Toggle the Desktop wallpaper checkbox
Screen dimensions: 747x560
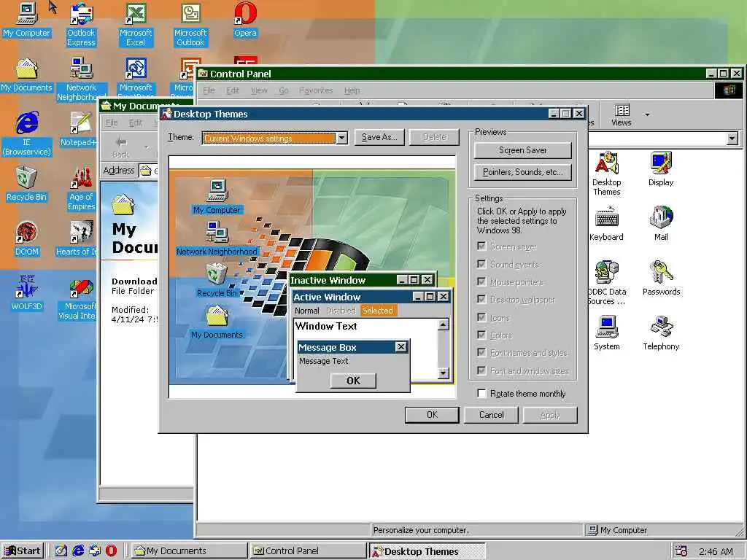click(x=481, y=299)
